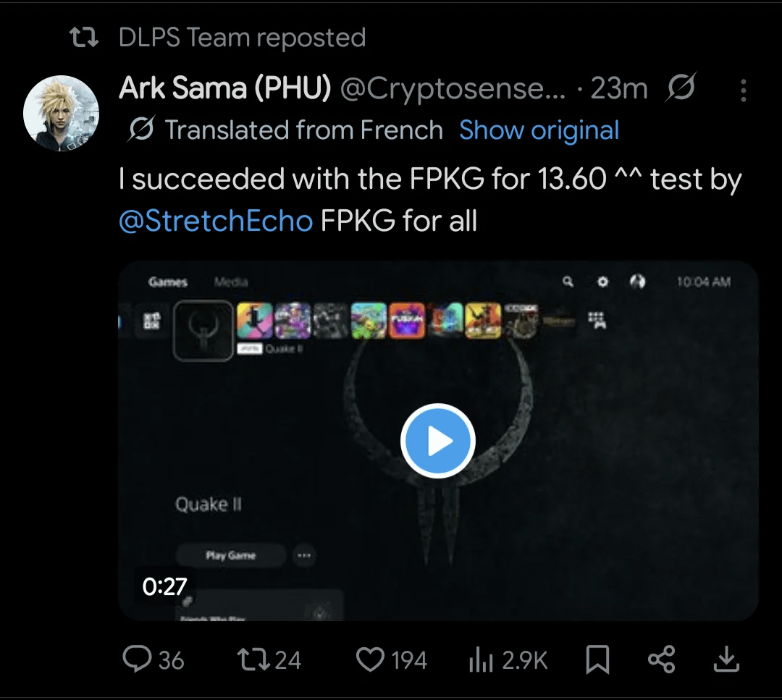Click the Grok icon before Translated from French

click(x=141, y=129)
